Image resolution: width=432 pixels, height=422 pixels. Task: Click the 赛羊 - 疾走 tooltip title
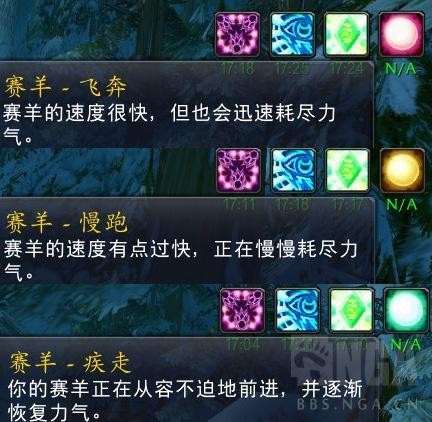[x=70, y=363]
